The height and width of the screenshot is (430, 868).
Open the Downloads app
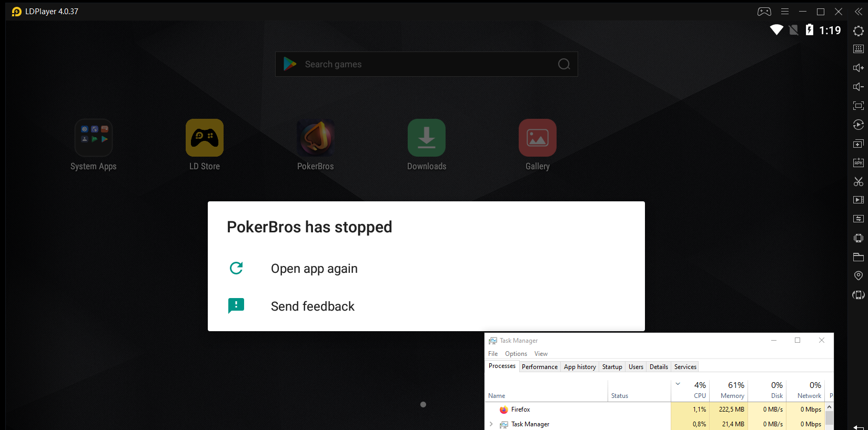tap(426, 145)
